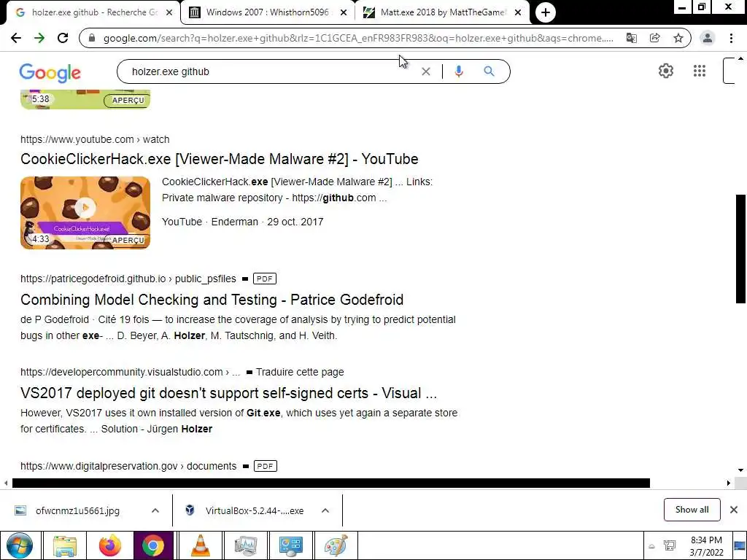Open the control panel taskbar icon
747x560 pixels.
point(290,545)
